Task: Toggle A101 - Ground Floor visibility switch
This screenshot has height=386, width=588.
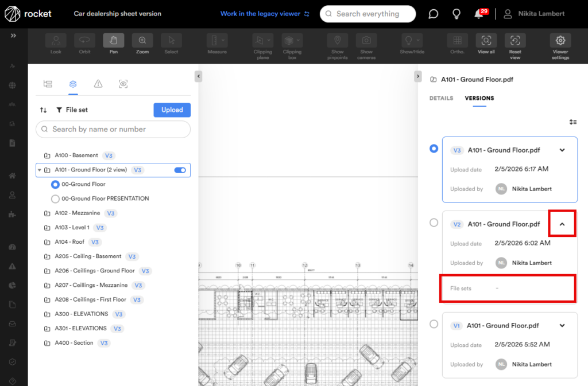Action: click(180, 170)
